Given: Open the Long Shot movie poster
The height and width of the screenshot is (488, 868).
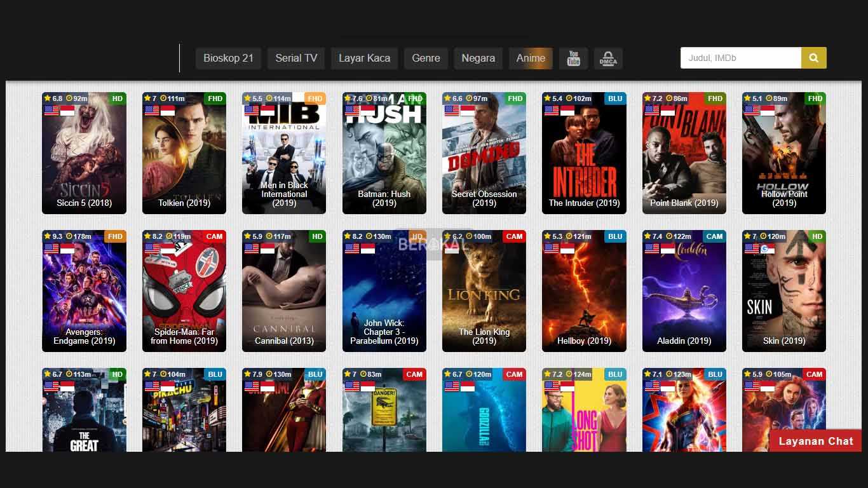Looking at the screenshot, I should click(x=584, y=410).
